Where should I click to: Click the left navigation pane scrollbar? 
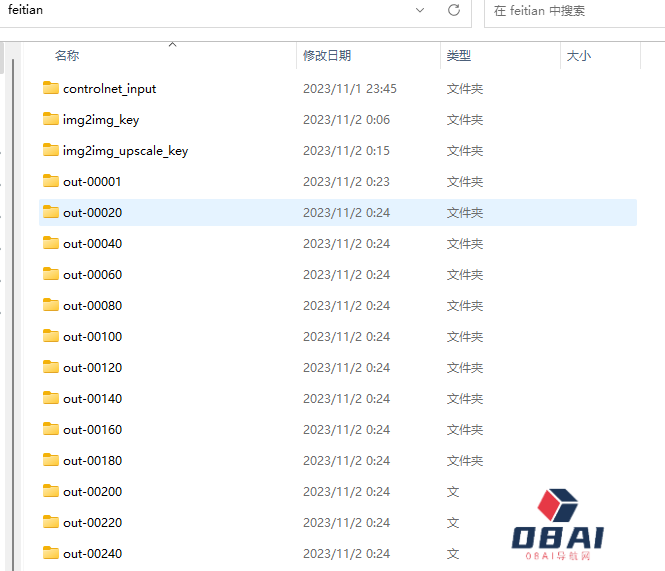point(12,300)
